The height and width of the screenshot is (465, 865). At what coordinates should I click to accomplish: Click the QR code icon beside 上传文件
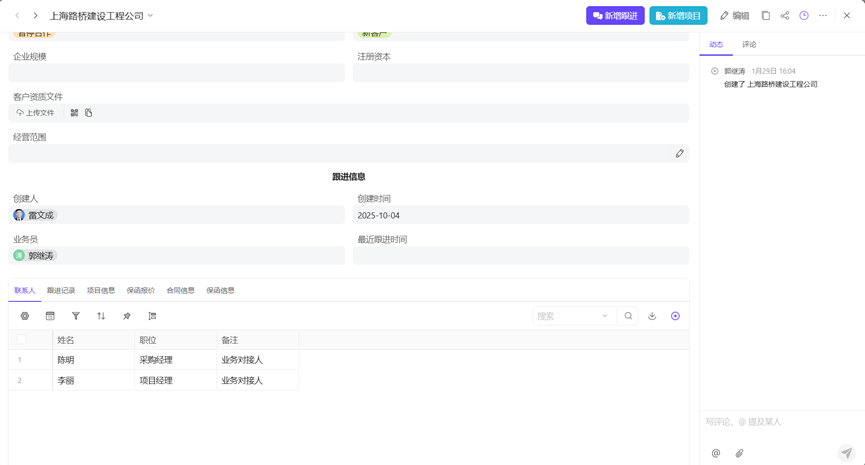coord(74,113)
